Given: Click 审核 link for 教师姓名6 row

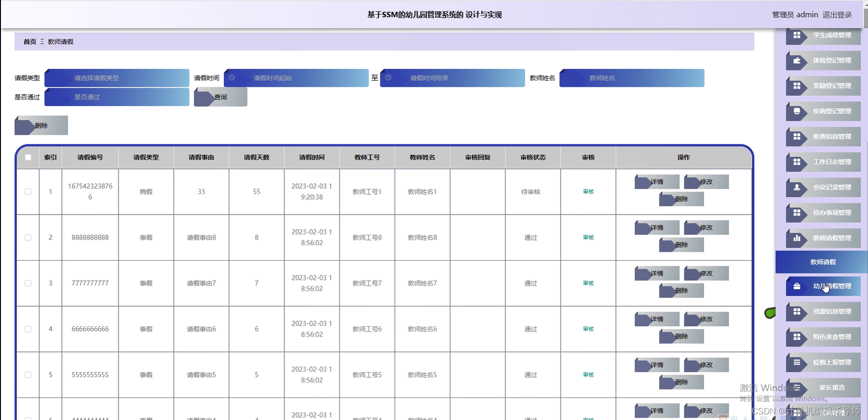Looking at the screenshot, I should (x=588, y=329).
